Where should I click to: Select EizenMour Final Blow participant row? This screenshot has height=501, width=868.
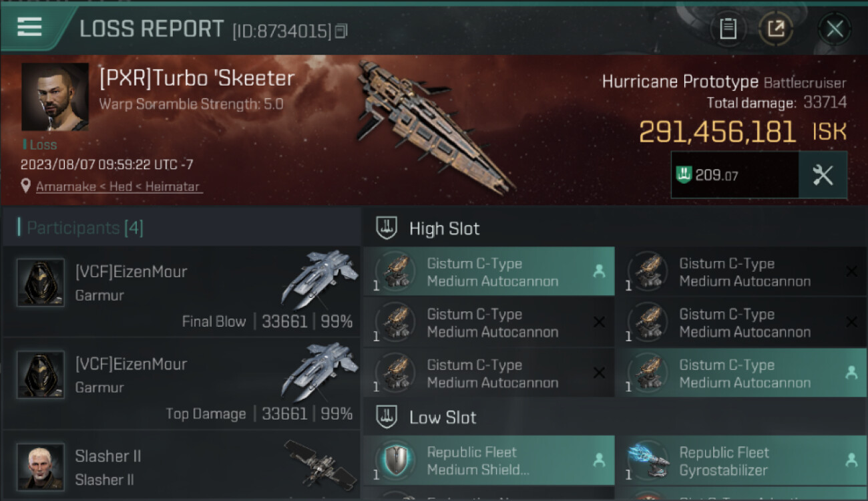point(182,291)
